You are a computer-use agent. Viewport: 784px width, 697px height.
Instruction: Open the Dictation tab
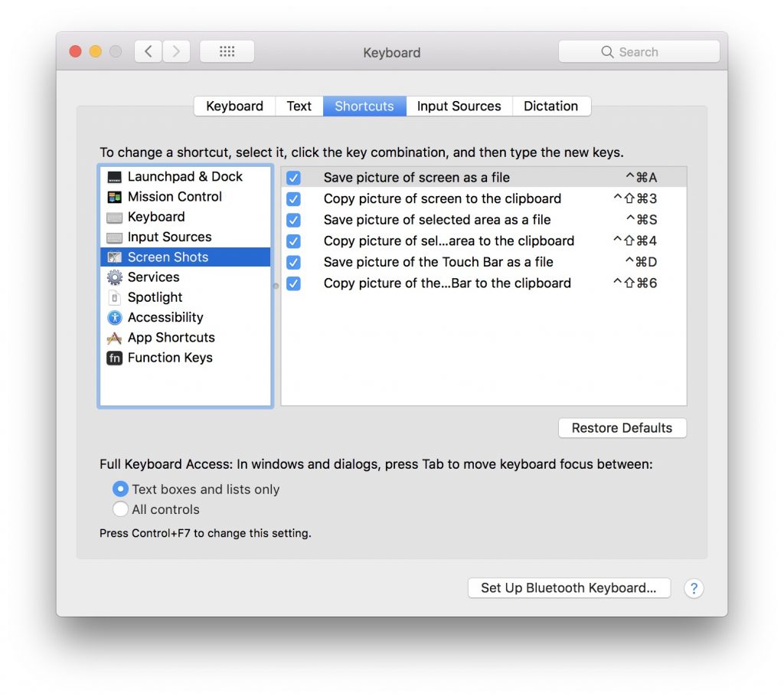(x=550, y=106)
